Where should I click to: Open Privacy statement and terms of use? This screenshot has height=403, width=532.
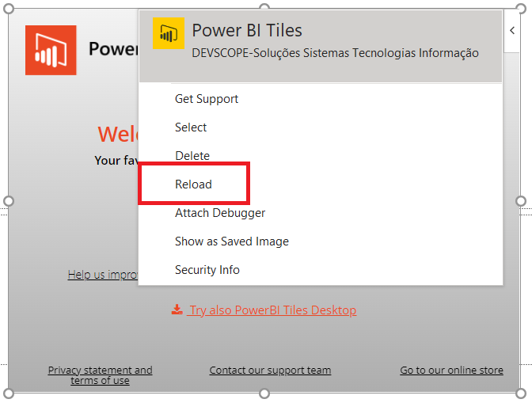tap(100, 375)
